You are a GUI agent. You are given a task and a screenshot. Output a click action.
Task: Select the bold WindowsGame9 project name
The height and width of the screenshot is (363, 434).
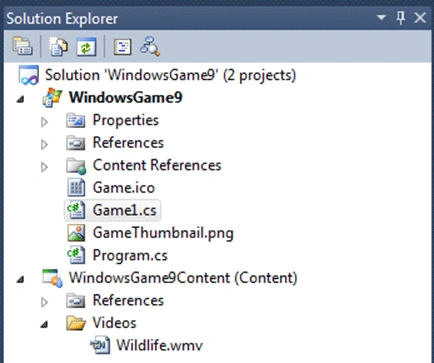point(126,98)
